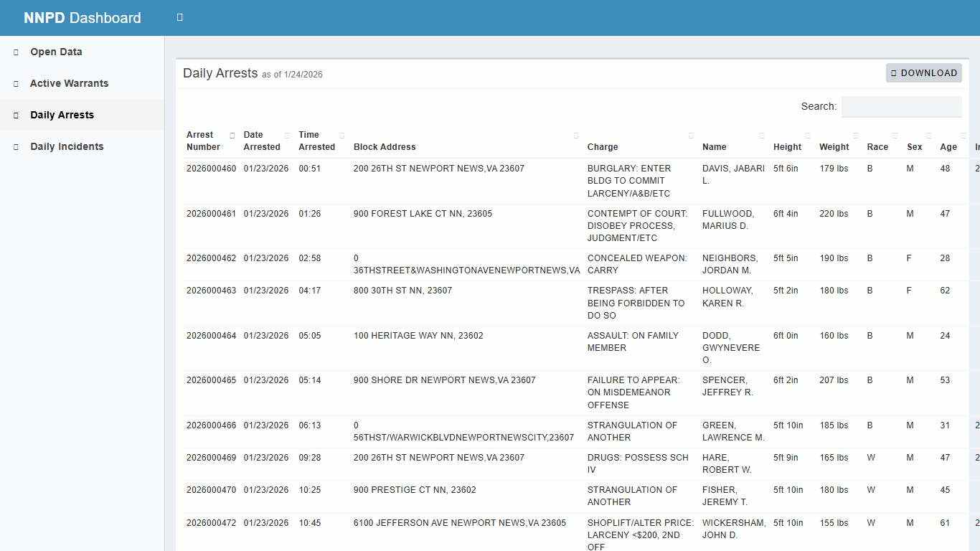980x551 pixels.
Task: Click the Daily Arrests sidebar icon
Action: pyautogui.click(x=14, y=115)
